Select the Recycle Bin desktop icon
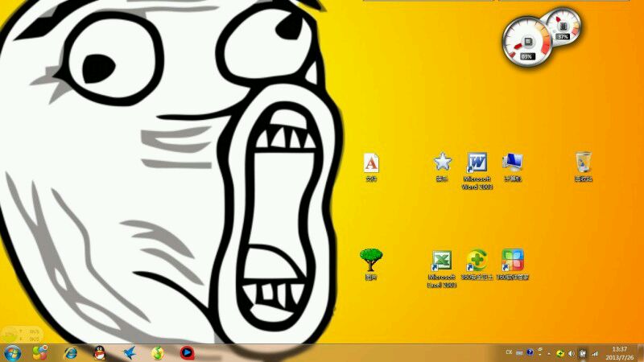The height and width of the screenshot is (362, 644). (x=583, y=167)
